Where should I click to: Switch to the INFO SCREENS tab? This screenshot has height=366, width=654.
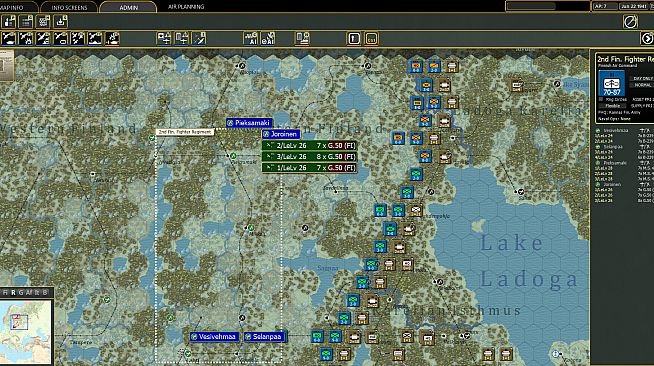click(x=69, y=7)
